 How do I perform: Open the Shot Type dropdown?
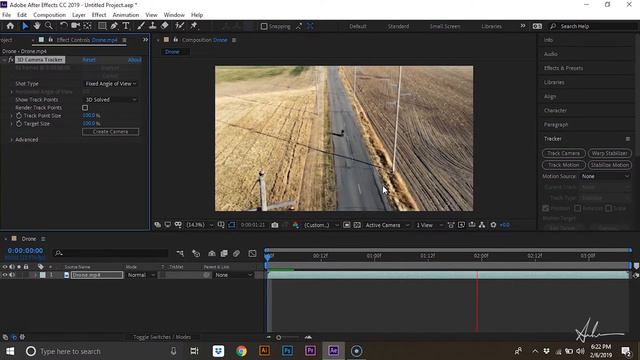tap(110, 84)
